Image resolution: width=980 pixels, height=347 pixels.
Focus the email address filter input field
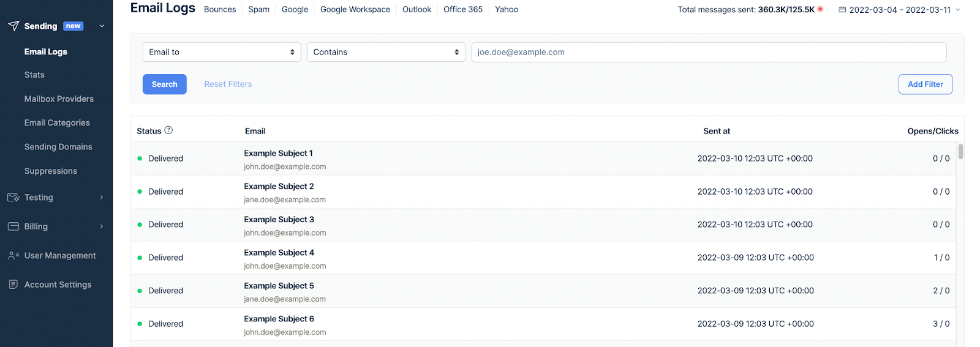pos(709,52)
